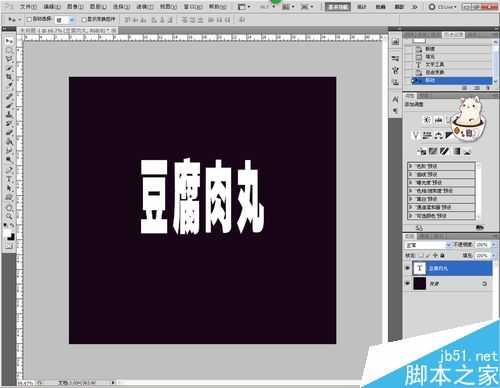The image size is (500, 388).
Task: Add a Threshold adjustment
Action: coord(444,152)
